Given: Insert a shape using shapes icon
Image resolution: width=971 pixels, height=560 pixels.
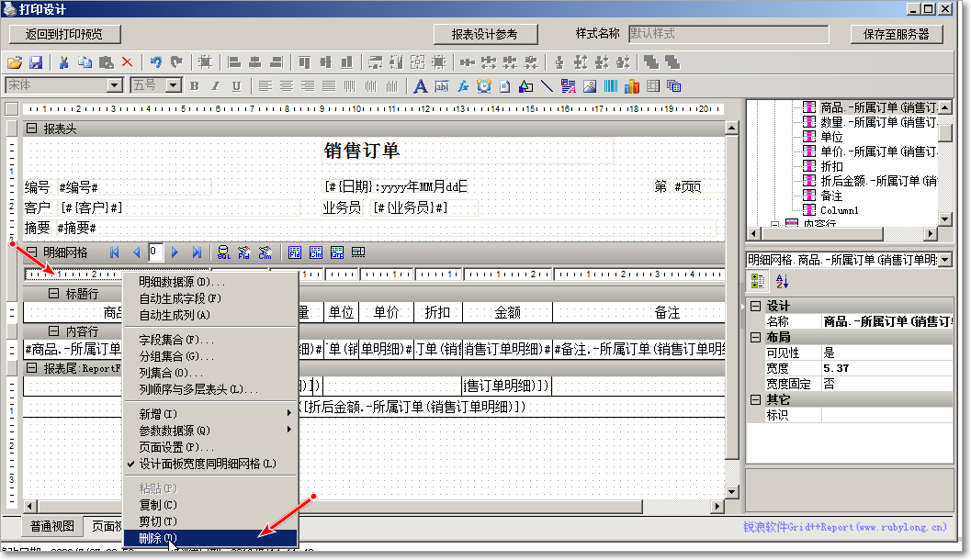Looking at the screenshot, I should coord(525,86).
